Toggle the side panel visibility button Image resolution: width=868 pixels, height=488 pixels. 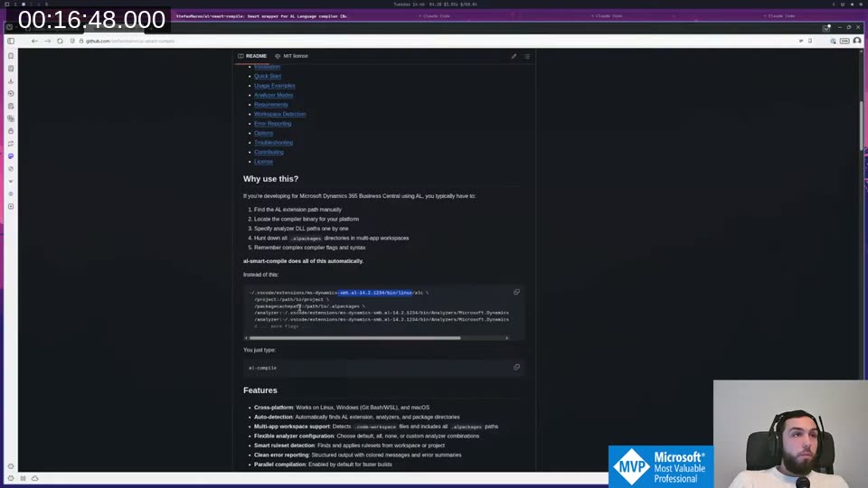coord(11,41)
